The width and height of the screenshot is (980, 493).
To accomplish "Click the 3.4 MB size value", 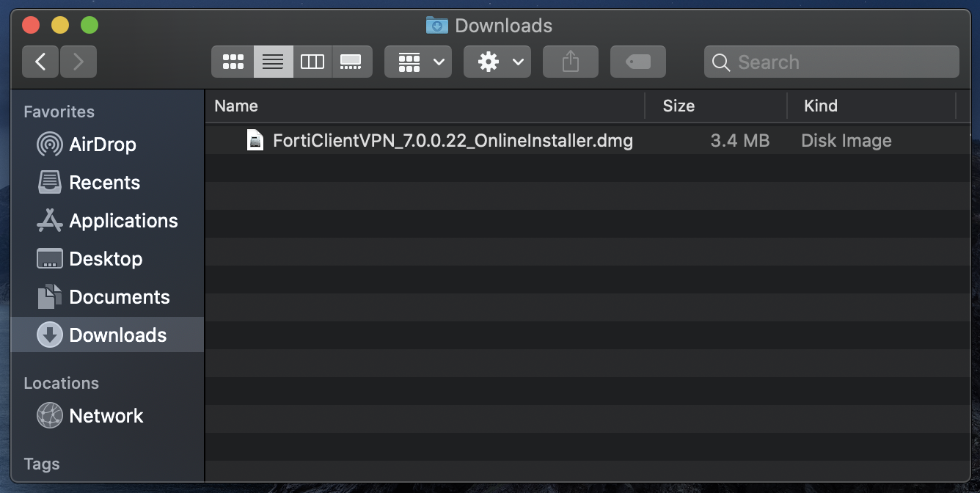I will pyautogui.click(x=739, y=141).
